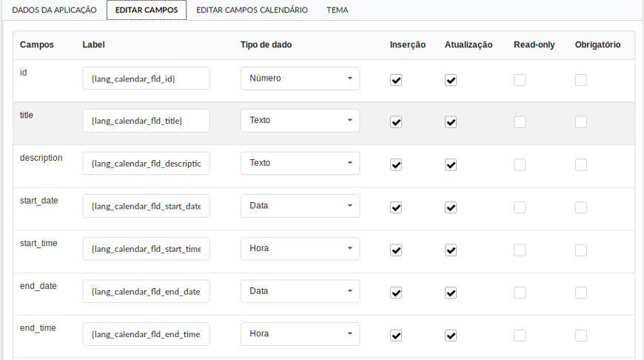The height and width of the screenshot is (360, 644).
Task: Click the 'end_time' field name text
Action: (x=38, y=328)
